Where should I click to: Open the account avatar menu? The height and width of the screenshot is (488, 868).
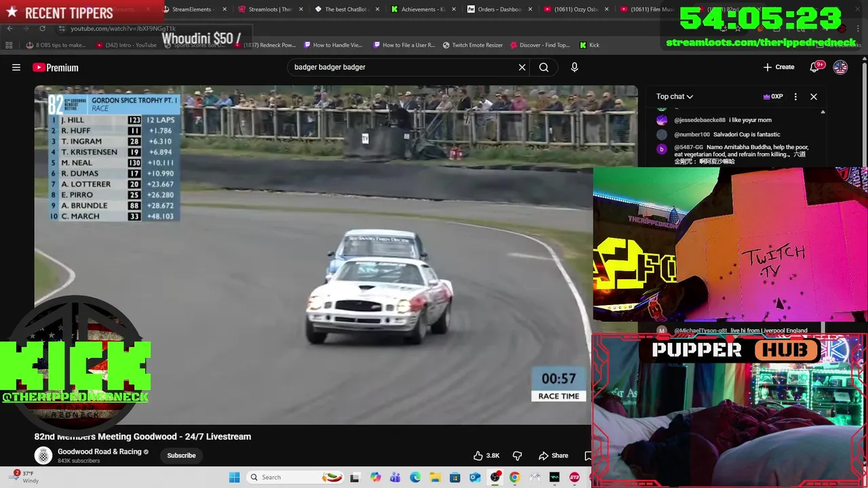840,67
